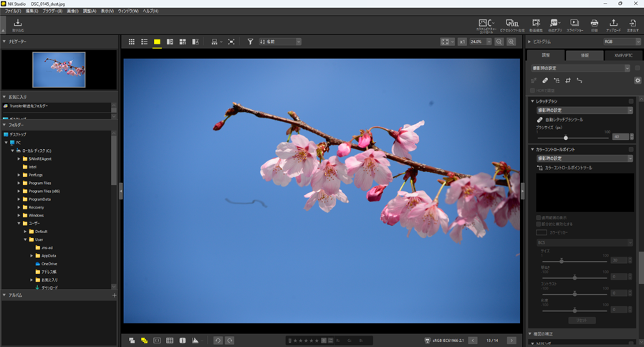Open the 24.0% zoom level dropdown

pos(489,42)
